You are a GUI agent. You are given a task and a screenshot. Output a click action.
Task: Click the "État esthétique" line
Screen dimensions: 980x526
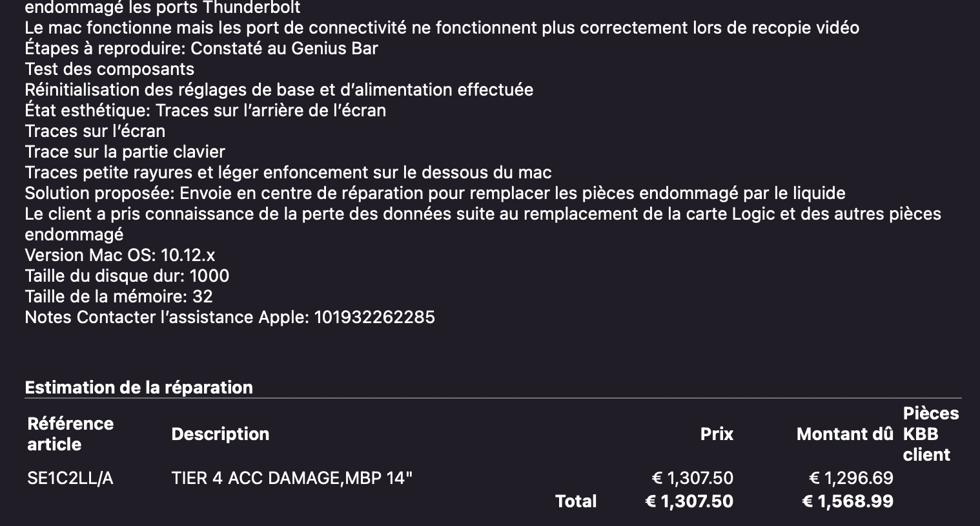click(205, 110)
